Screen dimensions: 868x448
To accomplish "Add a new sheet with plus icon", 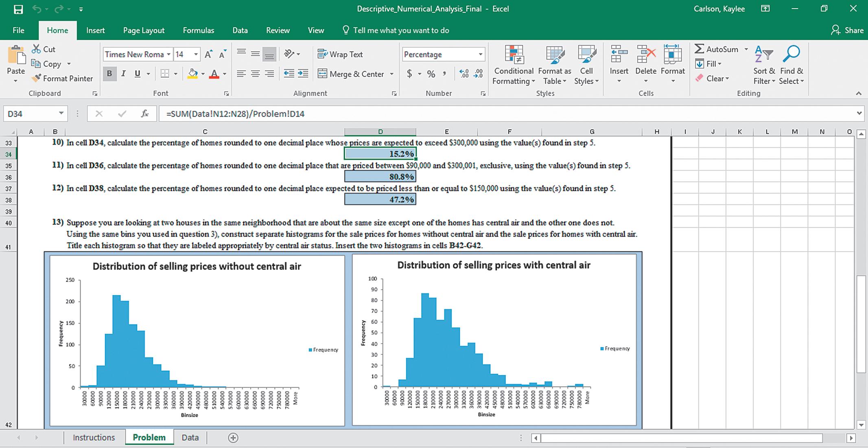I will point(233,438).
